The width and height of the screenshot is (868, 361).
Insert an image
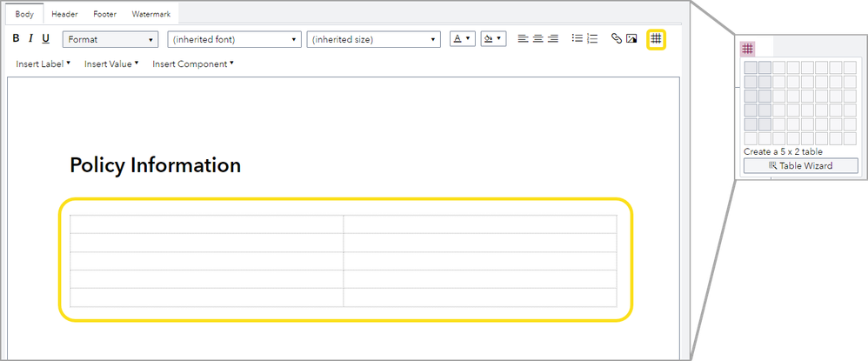pyautogui.click(x=631, y=39)
